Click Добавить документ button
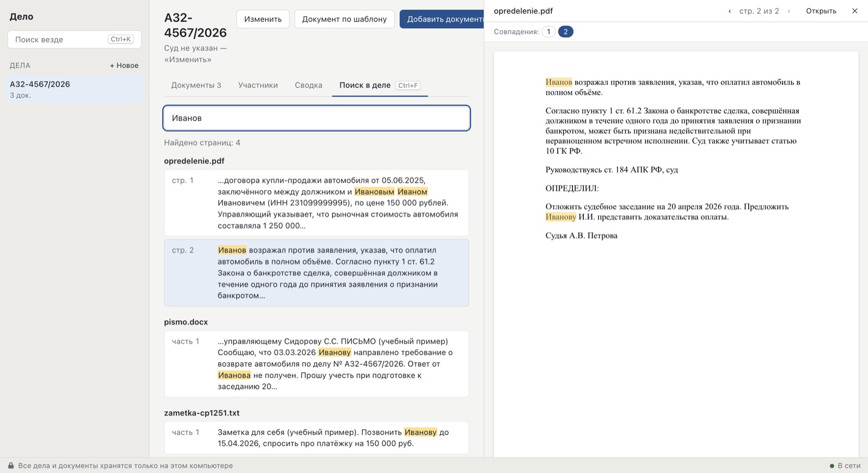This screenshot has height=473, width=868. point(442,19)
